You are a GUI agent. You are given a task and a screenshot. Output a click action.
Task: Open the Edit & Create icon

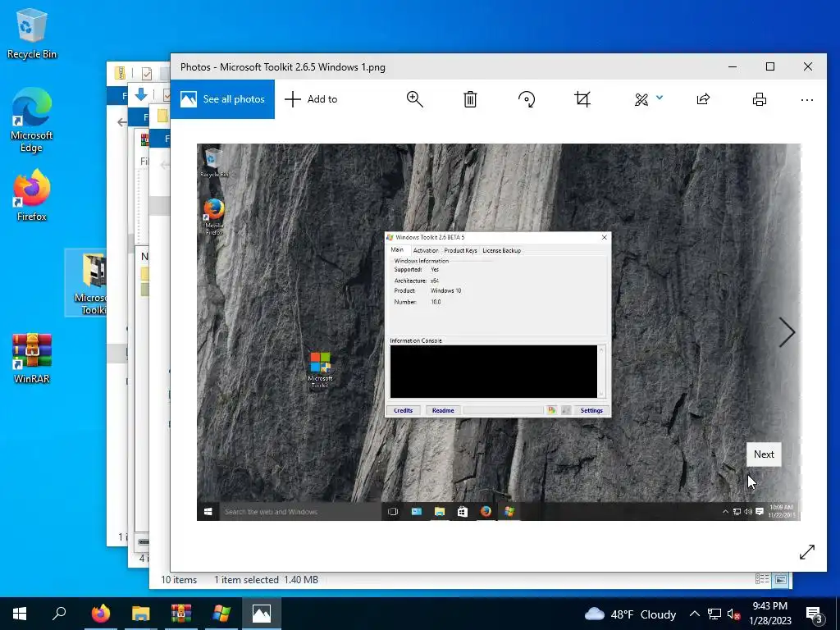641,99
